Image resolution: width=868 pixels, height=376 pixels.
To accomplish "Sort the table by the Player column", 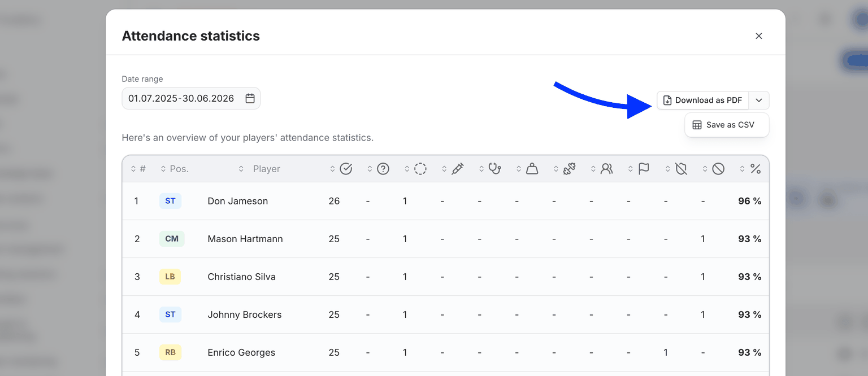I will (259, 169).
